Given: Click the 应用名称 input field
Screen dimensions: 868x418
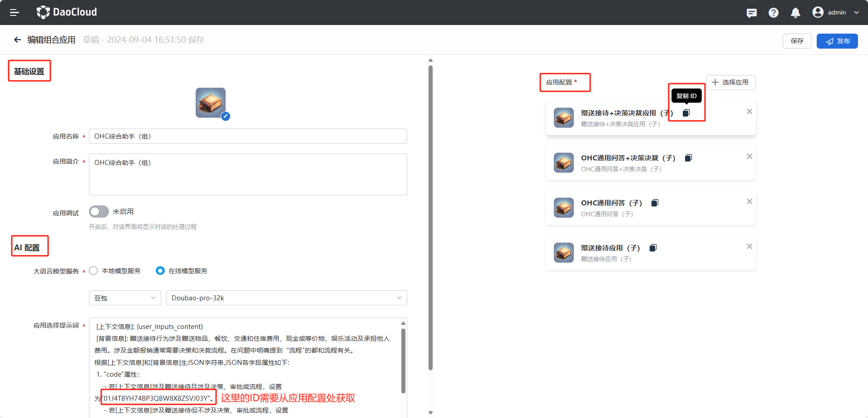Looking at the screenshot, I should tap(248, 136).
